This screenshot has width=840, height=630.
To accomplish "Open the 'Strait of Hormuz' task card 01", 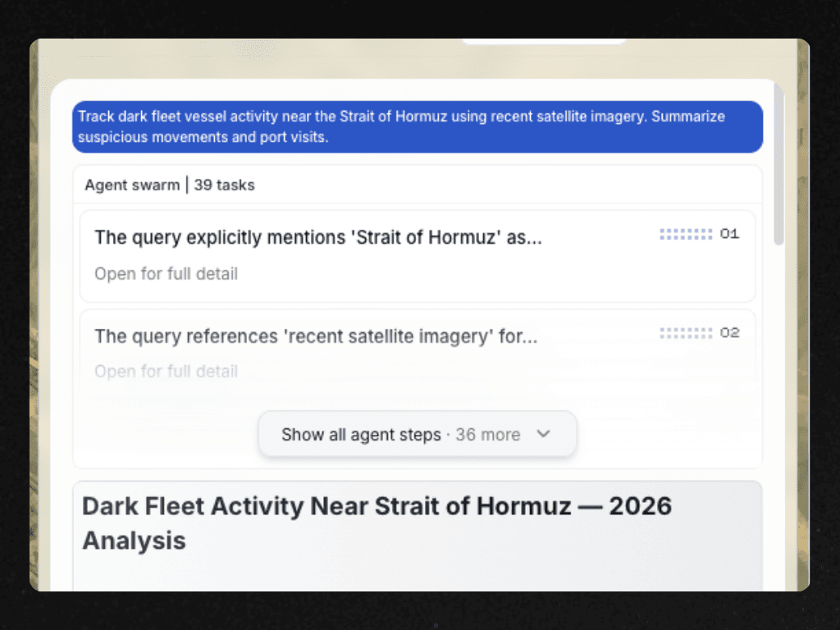I will coord(418,256).
